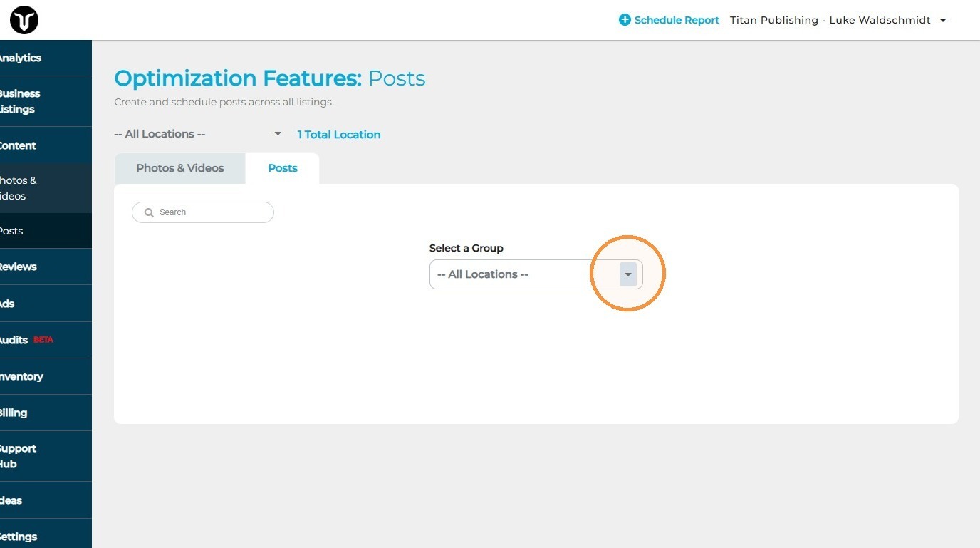Viewport: 980px width, 548px height.
Task: Click the 'Create and schedule posts across all listings.' text
Action: coord(224,102)
